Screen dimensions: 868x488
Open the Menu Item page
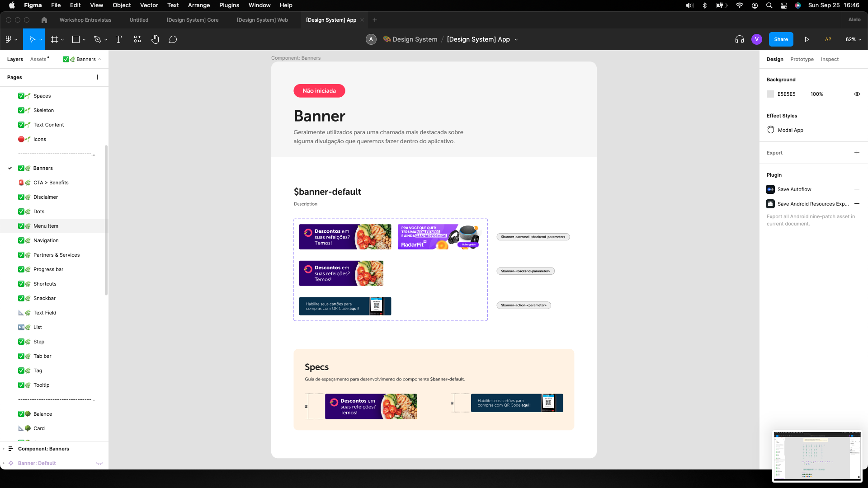point(46,226)
